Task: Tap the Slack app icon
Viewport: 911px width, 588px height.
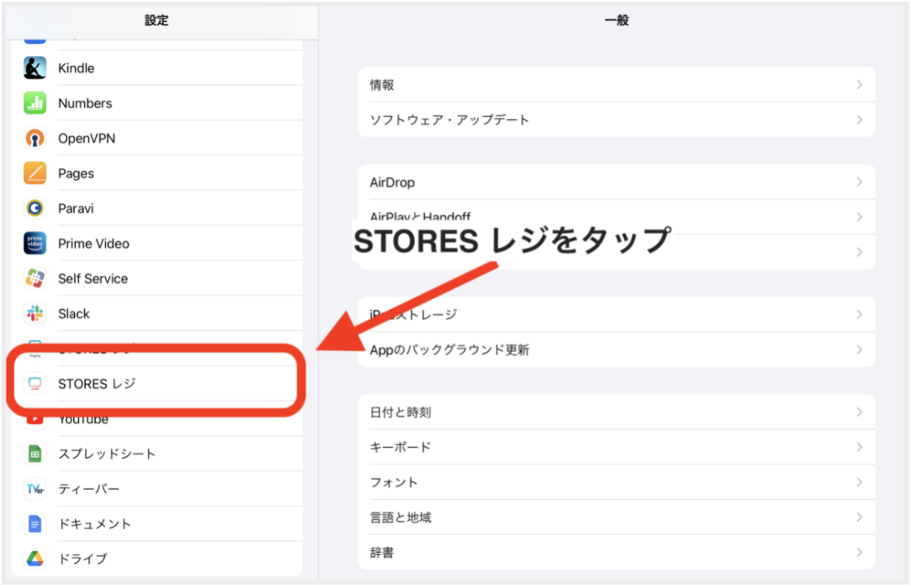Action: tap(34, 313)
